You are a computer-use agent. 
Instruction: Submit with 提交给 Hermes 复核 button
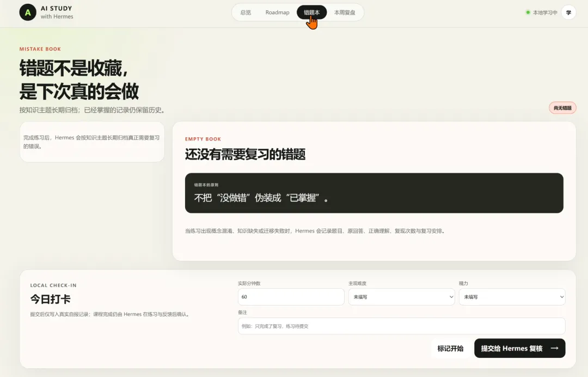pyautogui.click(x=520, y=349)
